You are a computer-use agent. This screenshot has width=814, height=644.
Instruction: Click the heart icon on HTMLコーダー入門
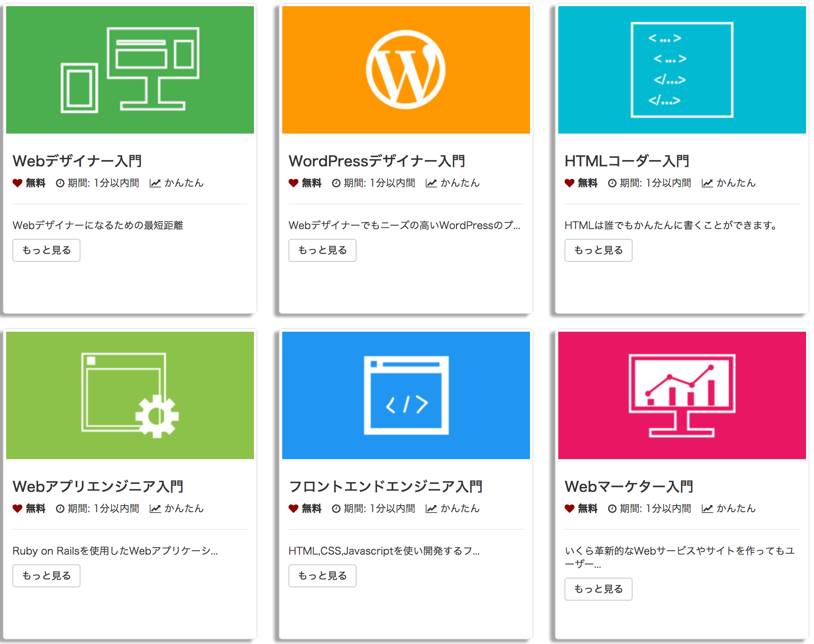tap(569, 183)
